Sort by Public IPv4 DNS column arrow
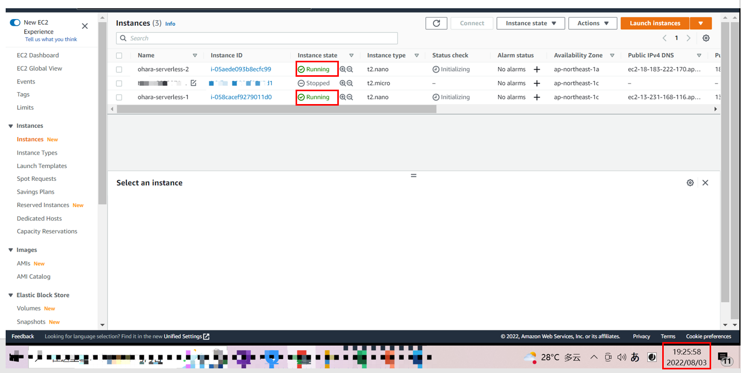 pos(699,55)
